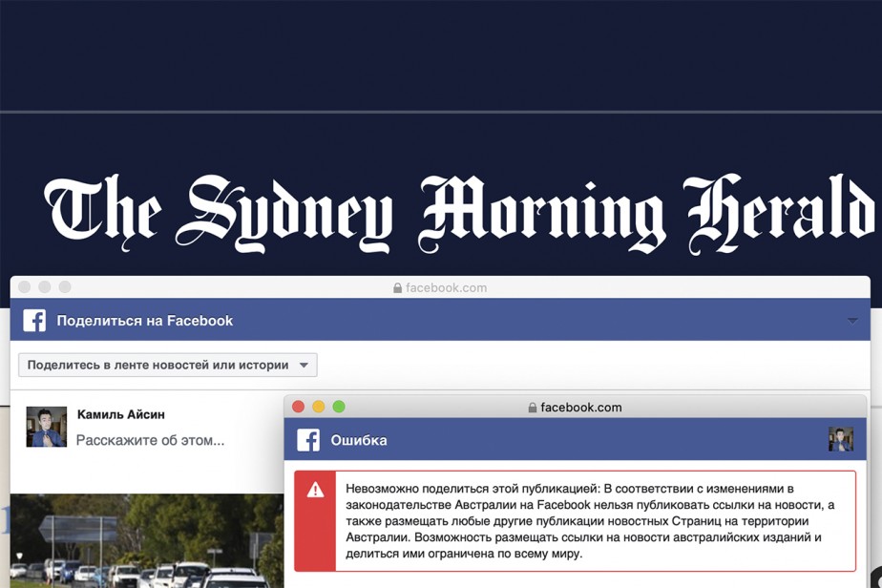Click facebook.com URL in the share window title bar

click(x=446, y=287)
